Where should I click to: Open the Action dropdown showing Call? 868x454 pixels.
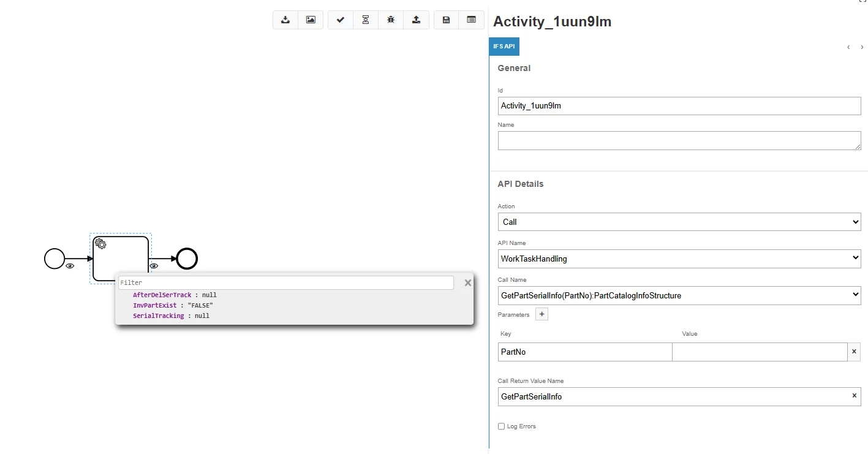[x=679, y=222]
